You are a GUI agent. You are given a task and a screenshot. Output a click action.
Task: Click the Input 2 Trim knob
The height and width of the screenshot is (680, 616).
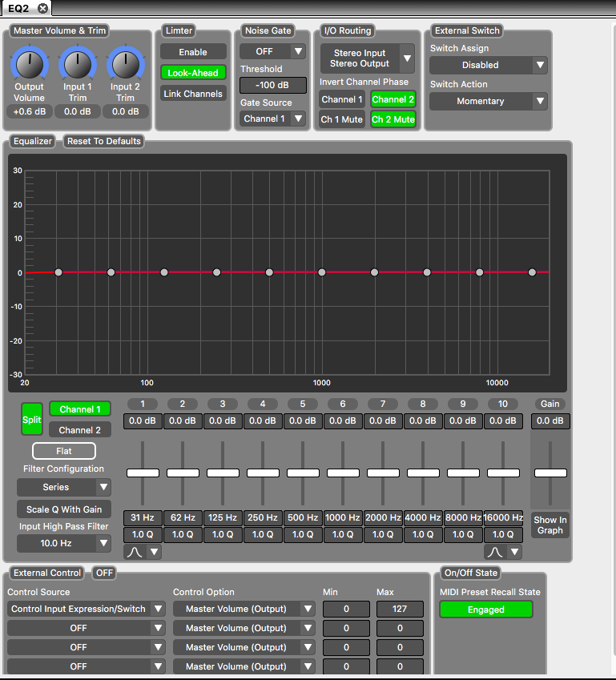coord(126,64)
